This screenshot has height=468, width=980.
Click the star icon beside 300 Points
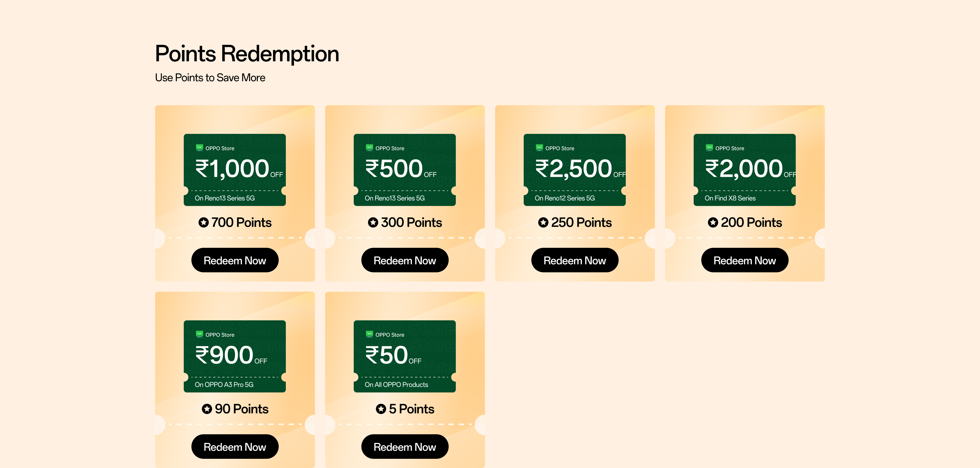click(x=373, y=223)
